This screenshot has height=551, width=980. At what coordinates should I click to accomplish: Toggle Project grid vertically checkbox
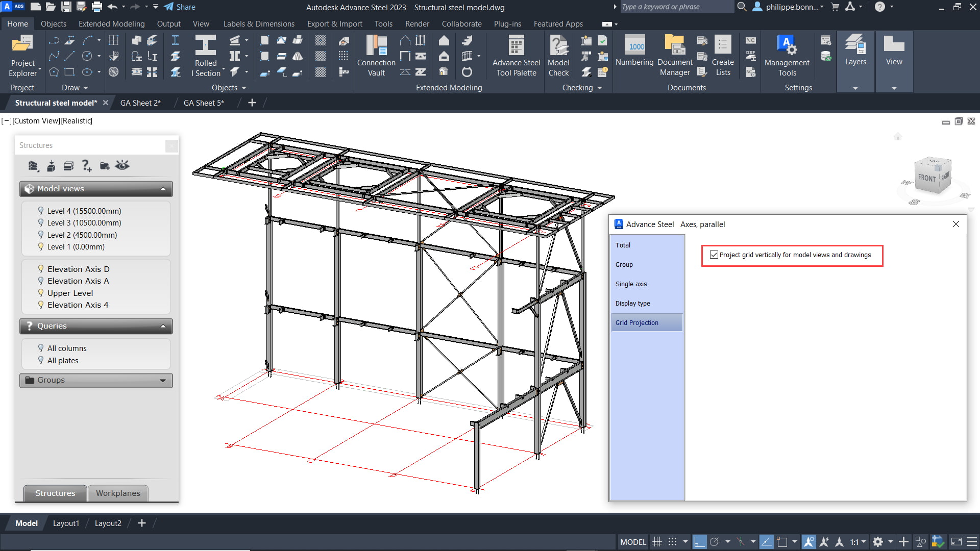(x=714, y=255)
